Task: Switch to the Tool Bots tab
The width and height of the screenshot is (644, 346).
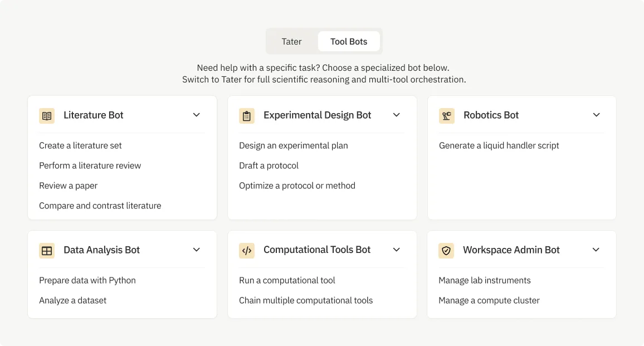Action: coord(349,41)
